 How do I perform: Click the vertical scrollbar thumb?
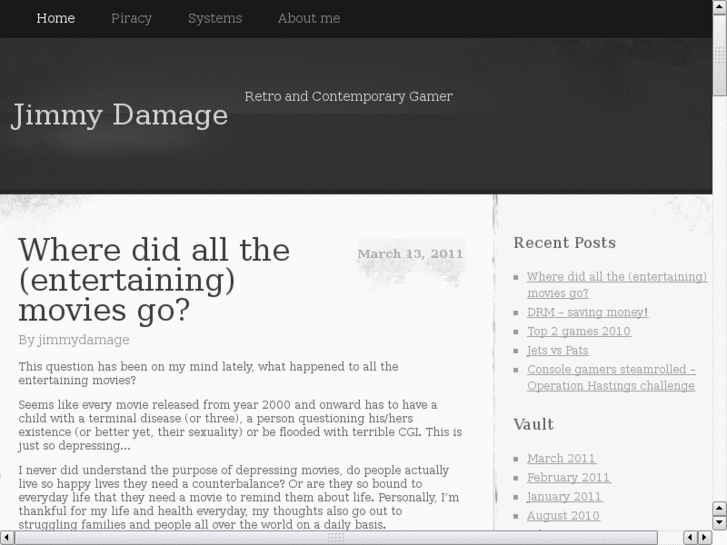pos(720,55)
